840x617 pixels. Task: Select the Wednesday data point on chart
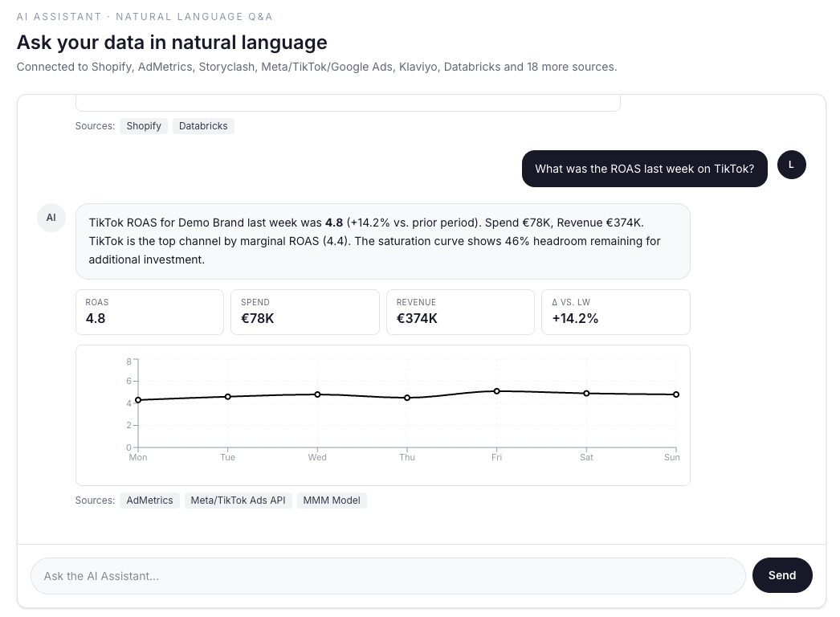coord(317,394)
